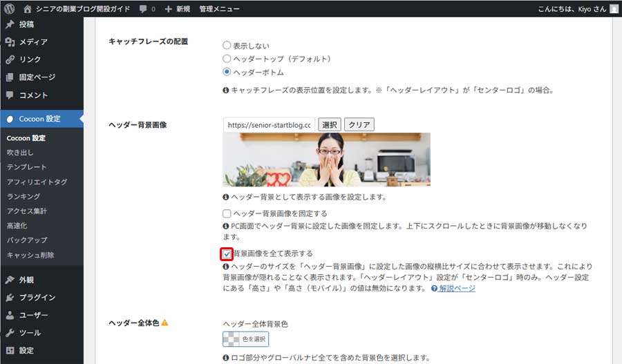Open the 新規 menu in the admin bar
Screen dimensions: 622x364
(183, 9)
